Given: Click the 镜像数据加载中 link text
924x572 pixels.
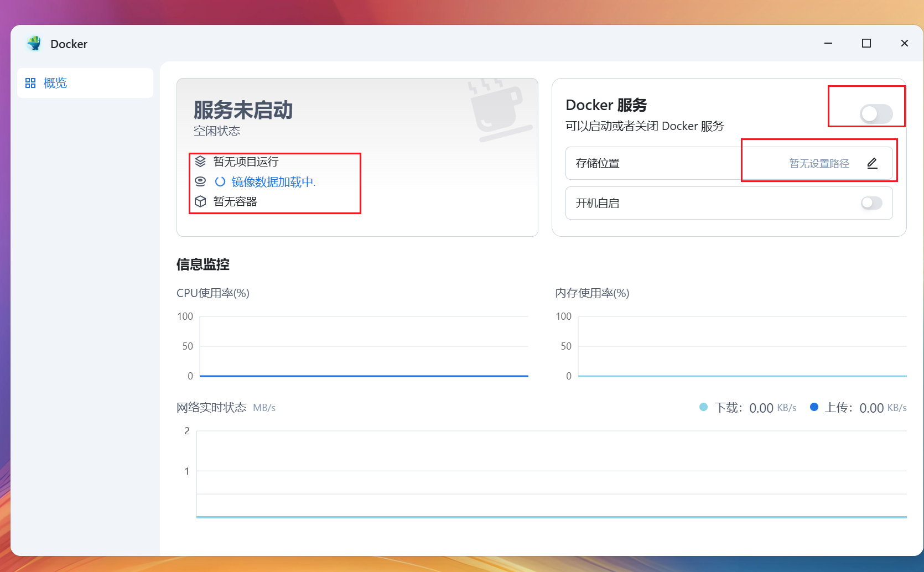Looking at the screenshot, I should (x=273, y=182).
